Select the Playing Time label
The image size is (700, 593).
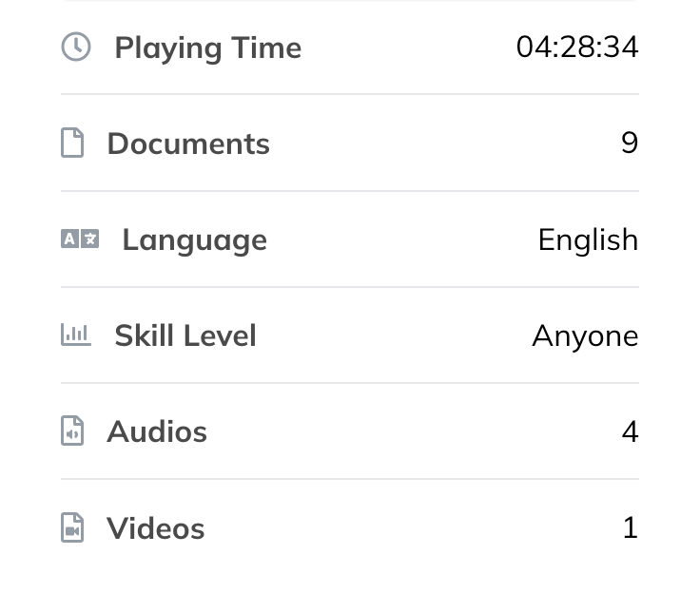click(x=207, y=48)
